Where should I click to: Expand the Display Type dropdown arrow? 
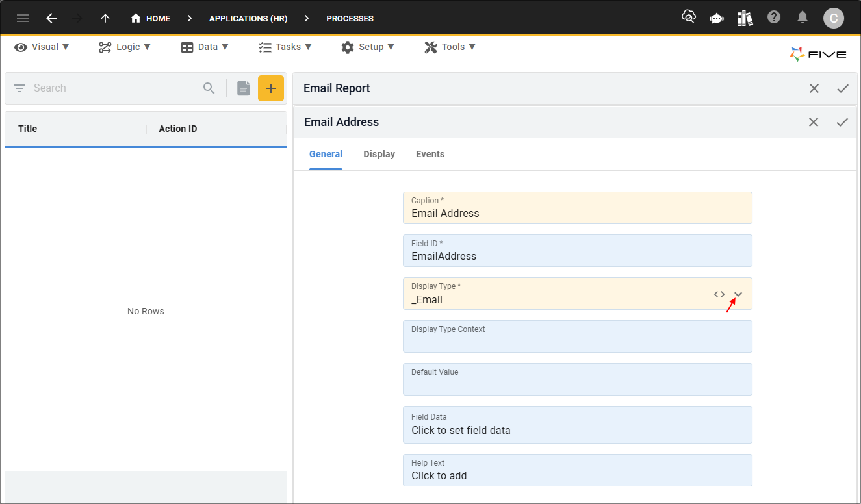[x=738, y=294]
